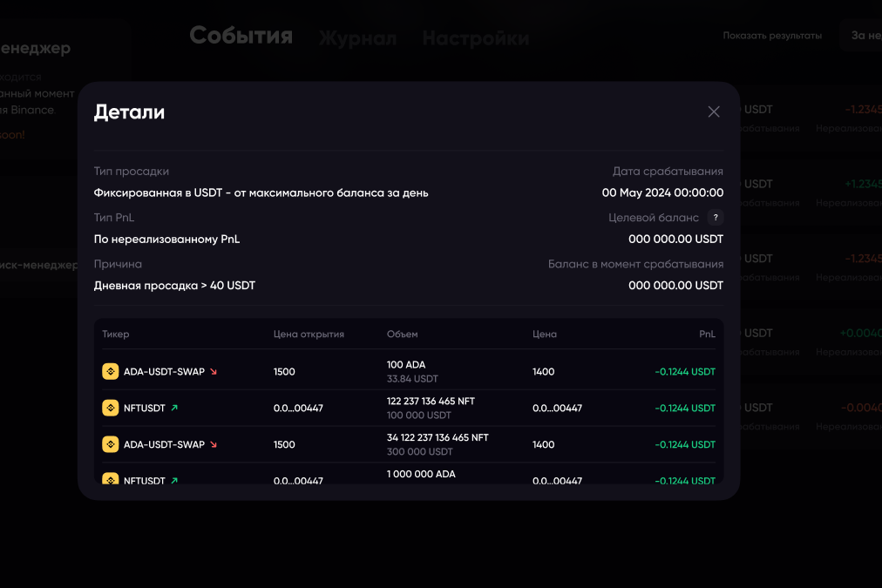Close the Детали dialog
This screenshot has height=588, width=882.
(x=714, y=112)
